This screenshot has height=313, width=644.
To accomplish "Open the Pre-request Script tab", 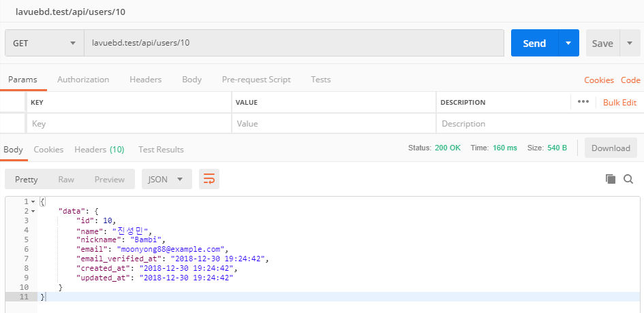I will [256, 80].
